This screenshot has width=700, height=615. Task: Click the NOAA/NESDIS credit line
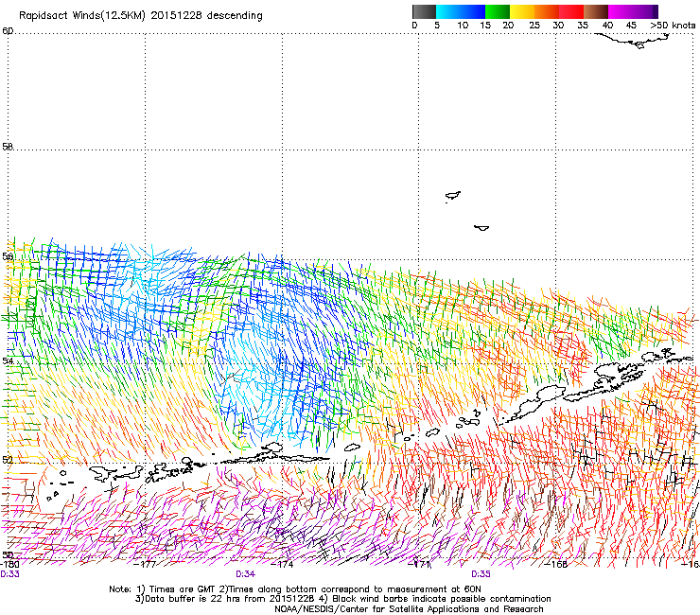tap(409, 609)
